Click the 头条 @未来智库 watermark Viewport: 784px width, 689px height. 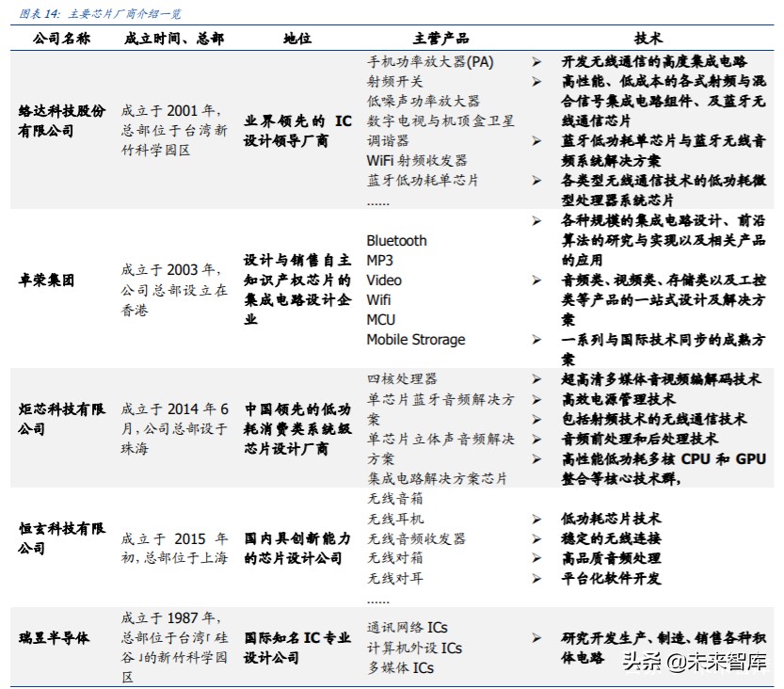pyautogui.click(x=691, y=663)
